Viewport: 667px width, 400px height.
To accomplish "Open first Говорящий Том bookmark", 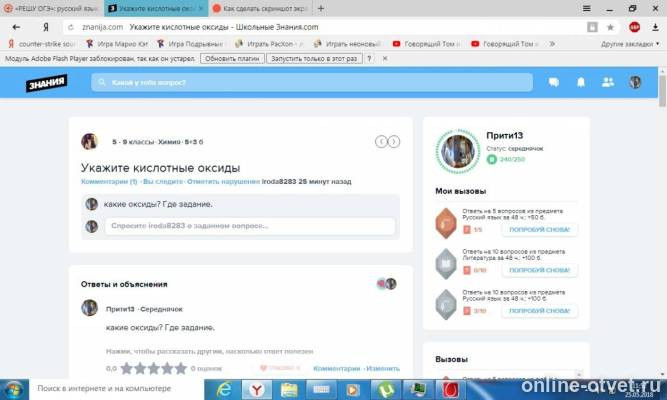I will point(426,44).
